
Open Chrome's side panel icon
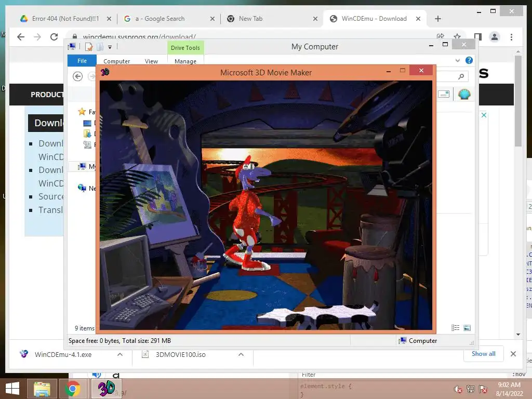point(478,37)
